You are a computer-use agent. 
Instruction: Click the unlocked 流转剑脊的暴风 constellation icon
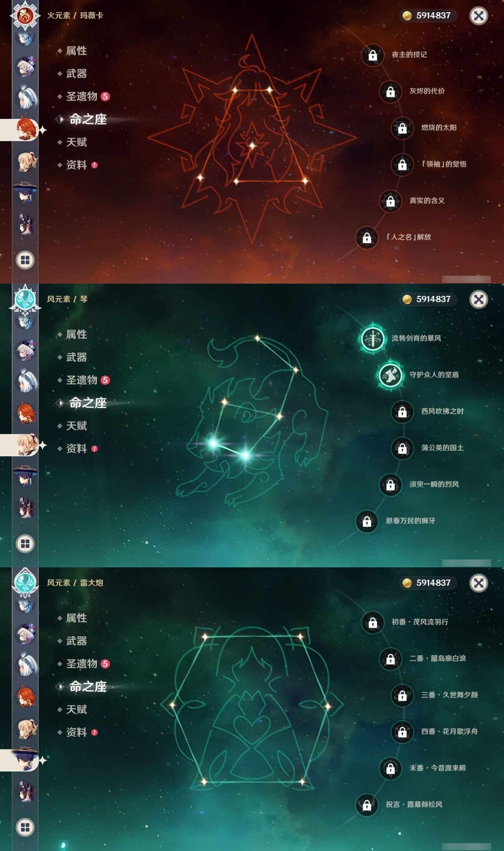(372, 338)
